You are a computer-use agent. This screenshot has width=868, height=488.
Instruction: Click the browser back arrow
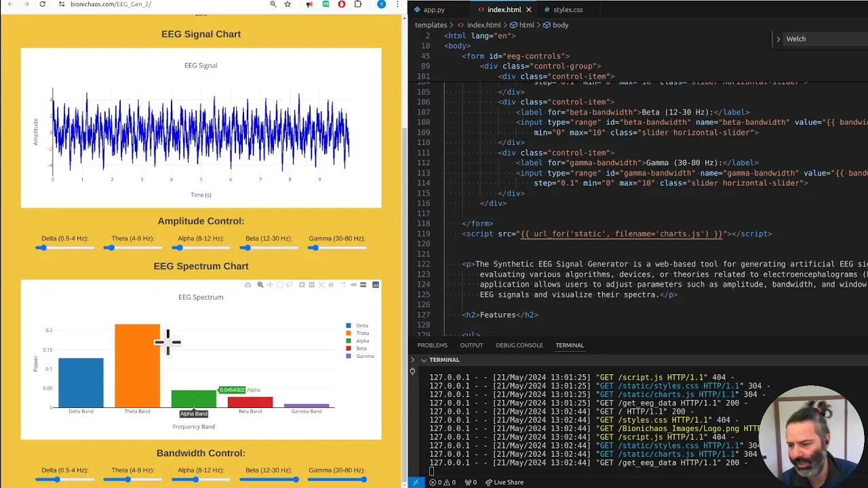point(10,4)
